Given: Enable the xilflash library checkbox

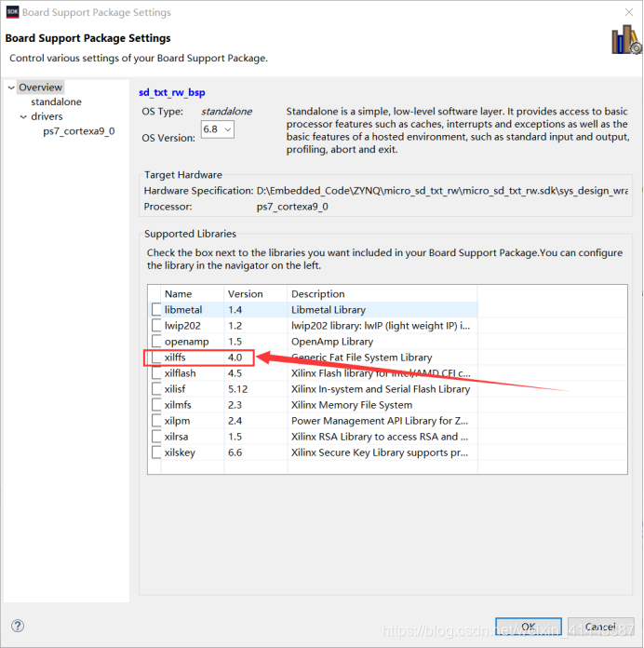Looking at the screenshot, I should pos(156,373).
